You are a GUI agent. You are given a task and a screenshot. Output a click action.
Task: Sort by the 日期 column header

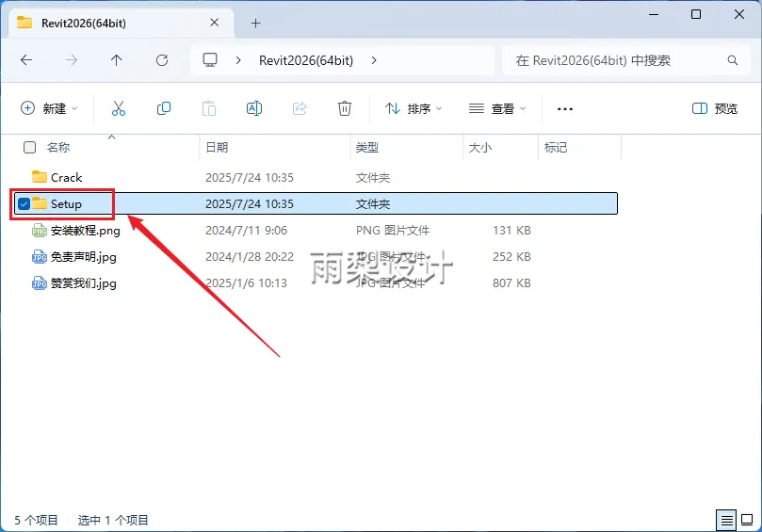217,147
